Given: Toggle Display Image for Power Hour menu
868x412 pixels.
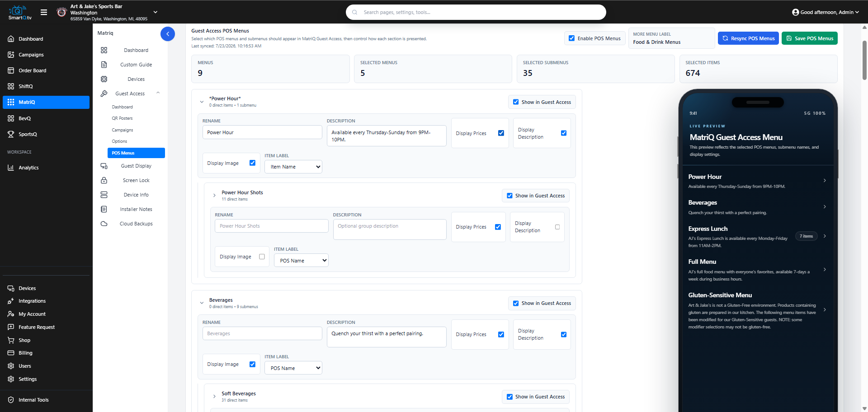Looking at the screenshot, I should (252, 163).
